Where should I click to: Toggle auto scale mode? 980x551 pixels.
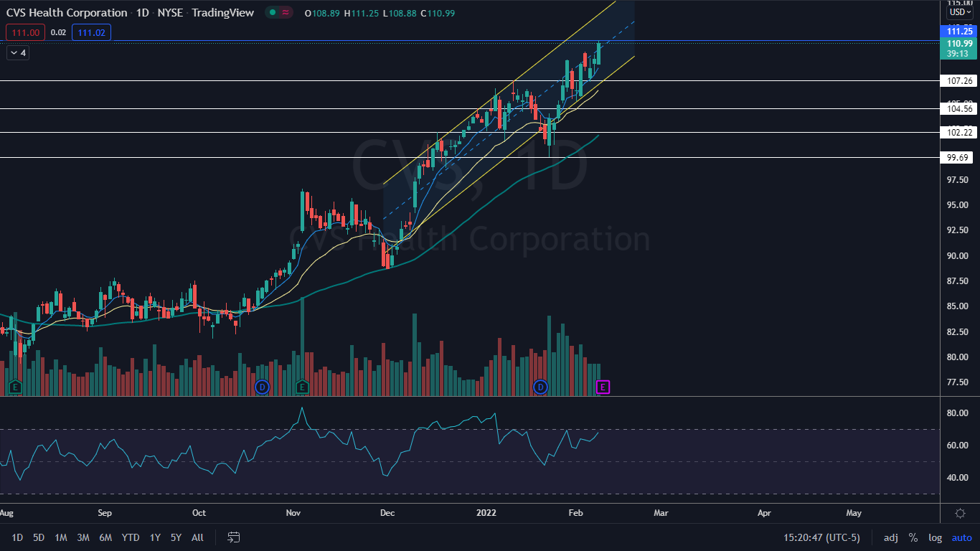(962, 537)
